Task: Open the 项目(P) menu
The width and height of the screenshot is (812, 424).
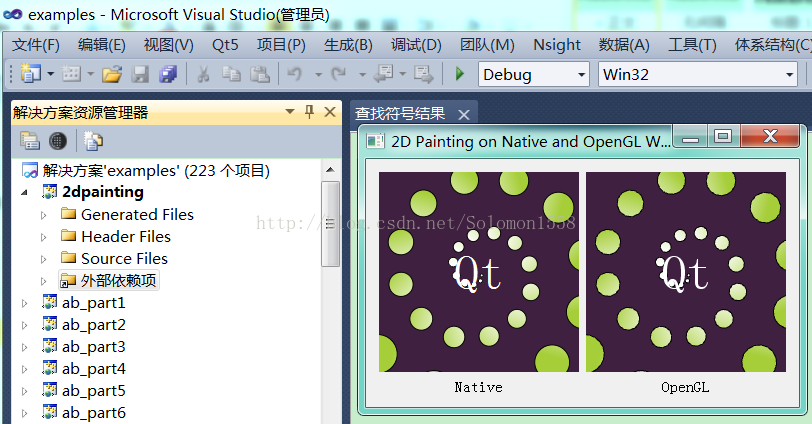Action: point(281,45)
